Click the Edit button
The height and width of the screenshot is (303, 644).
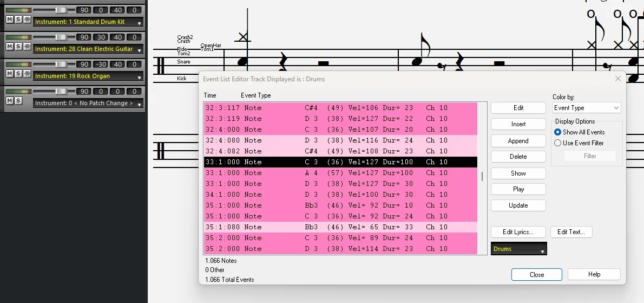(x=518, y=108)
